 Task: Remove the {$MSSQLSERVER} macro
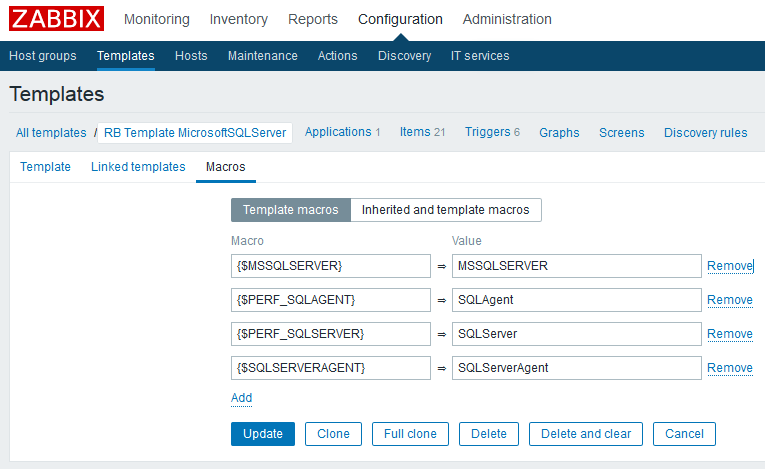(730, 266)
